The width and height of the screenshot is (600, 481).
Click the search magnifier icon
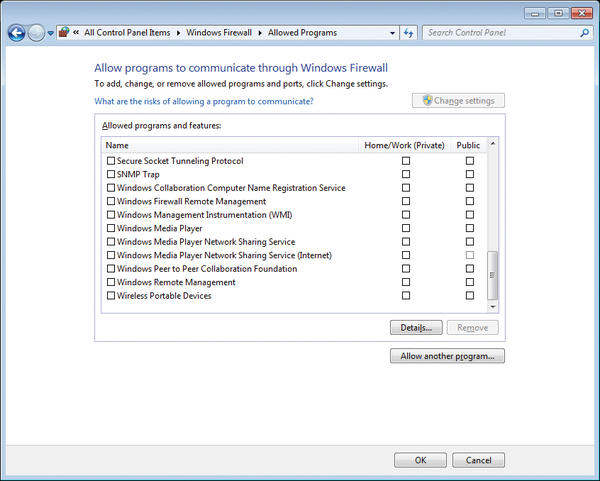(x=584, y=33)
